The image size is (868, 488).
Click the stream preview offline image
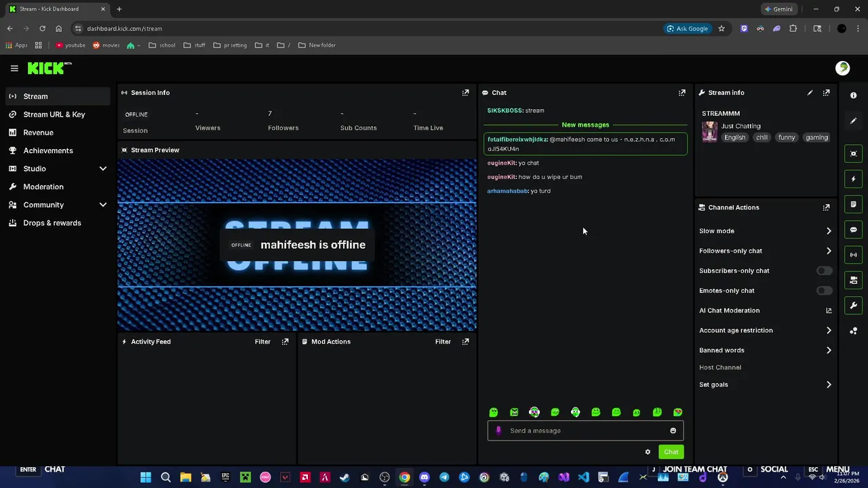click(x=297, y=245)
